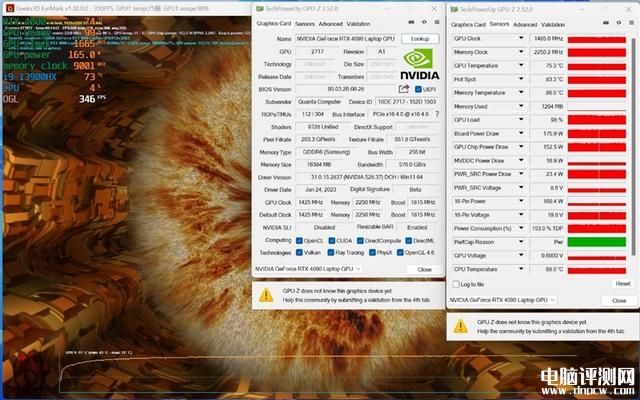Screen dimensions: 640x400
Task: Click the NVIDIA logo image
Action: point(419,64)
